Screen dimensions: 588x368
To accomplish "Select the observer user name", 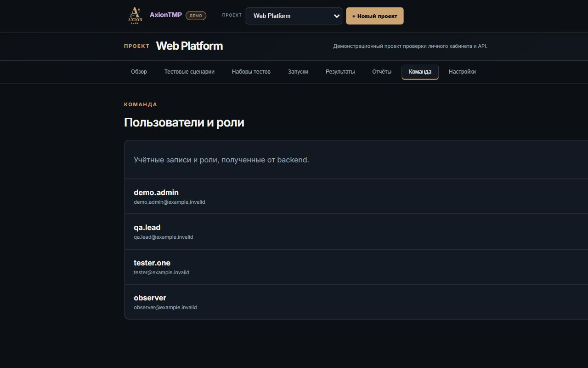I will 150,298.
